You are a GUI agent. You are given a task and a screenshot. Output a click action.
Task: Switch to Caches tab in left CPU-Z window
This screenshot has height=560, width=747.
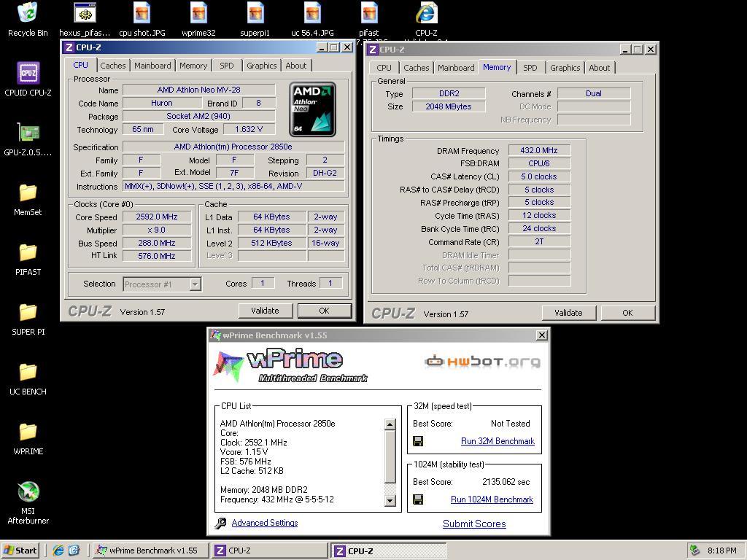coord(113,66)
